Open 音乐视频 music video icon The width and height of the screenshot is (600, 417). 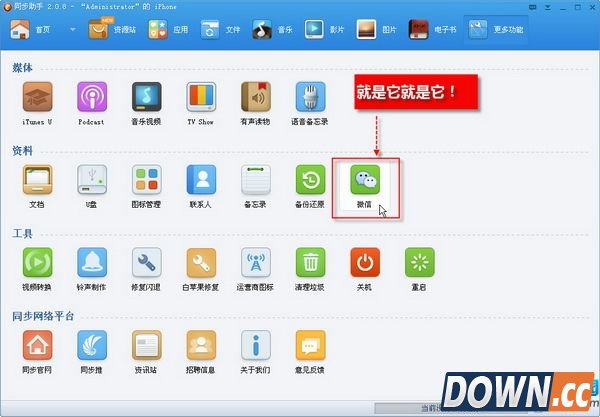point(147,97)
